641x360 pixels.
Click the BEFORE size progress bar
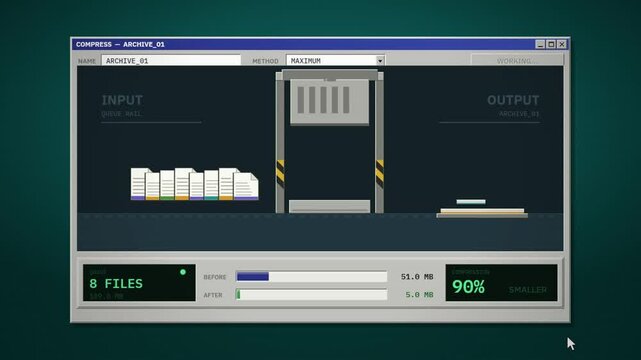312,277
